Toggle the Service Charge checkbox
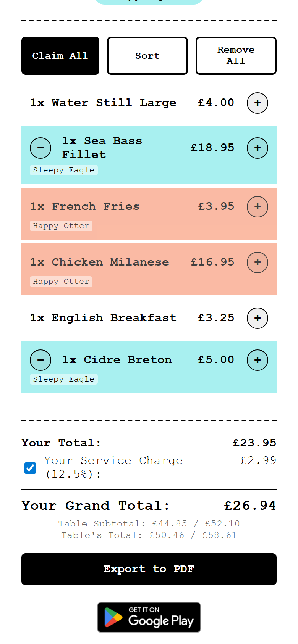 (x=30, y=468)
